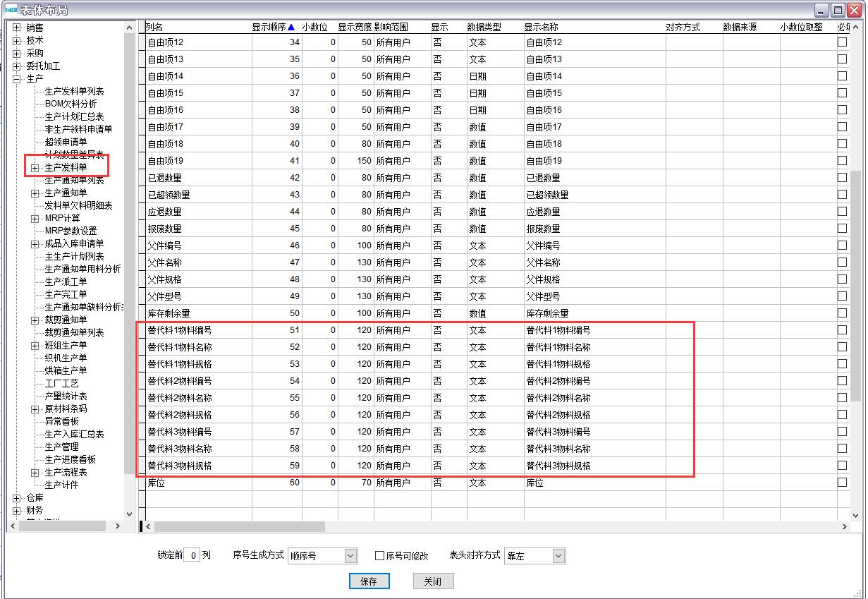The image size is (868, 599).
Task: Click the 保存 button
Action: pos(368,581)
